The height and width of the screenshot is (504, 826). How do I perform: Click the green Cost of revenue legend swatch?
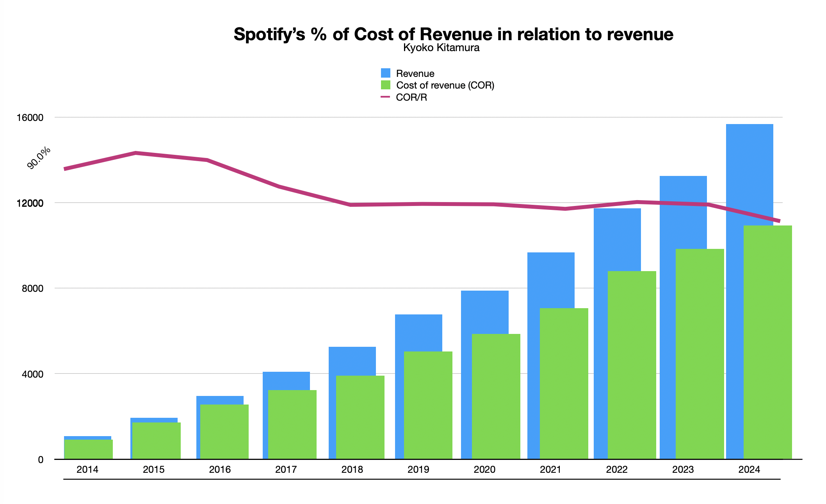(386, 85)
